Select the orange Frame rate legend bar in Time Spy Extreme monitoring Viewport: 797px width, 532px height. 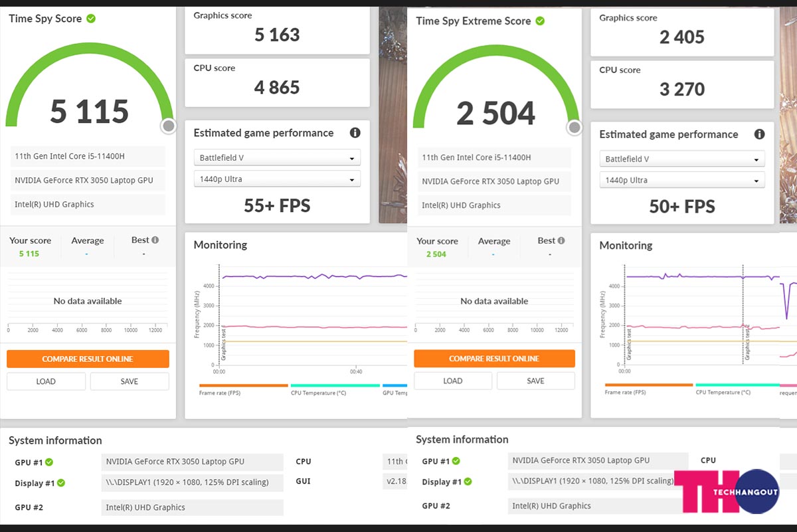(649, 385)
